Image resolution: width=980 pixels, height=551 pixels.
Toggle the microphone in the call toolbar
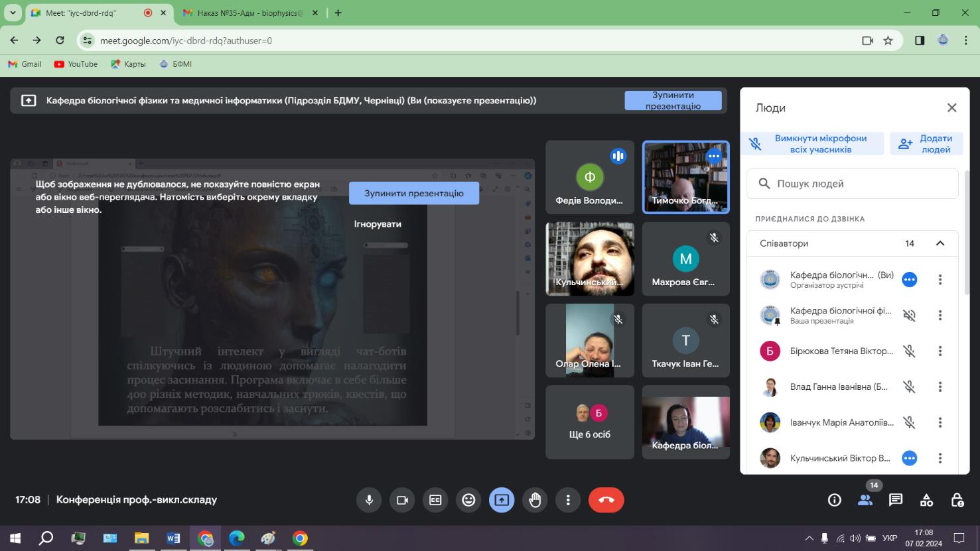click(369, 500)
